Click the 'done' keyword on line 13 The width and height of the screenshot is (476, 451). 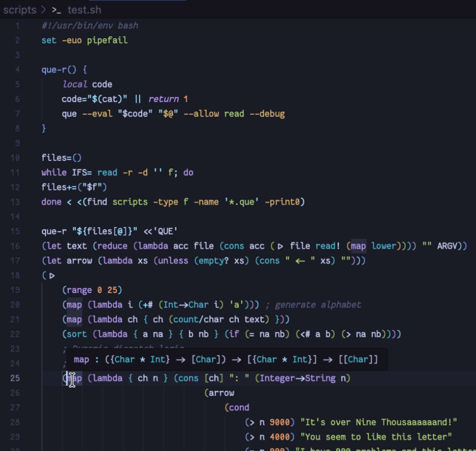52,202
